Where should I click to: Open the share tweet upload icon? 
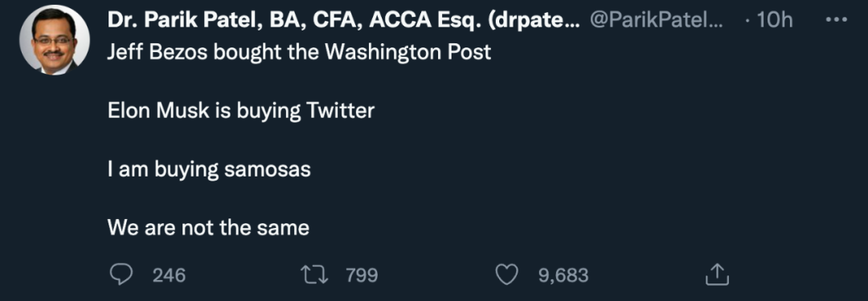(x=717, y=275)
